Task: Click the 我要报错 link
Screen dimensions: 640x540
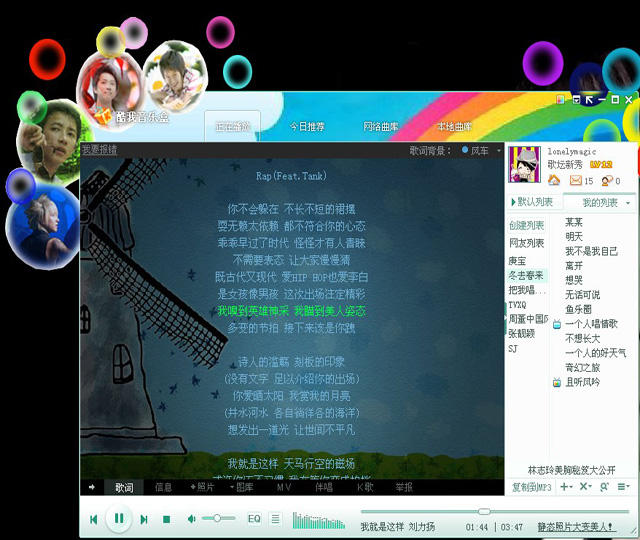Action: pos(99,149)
